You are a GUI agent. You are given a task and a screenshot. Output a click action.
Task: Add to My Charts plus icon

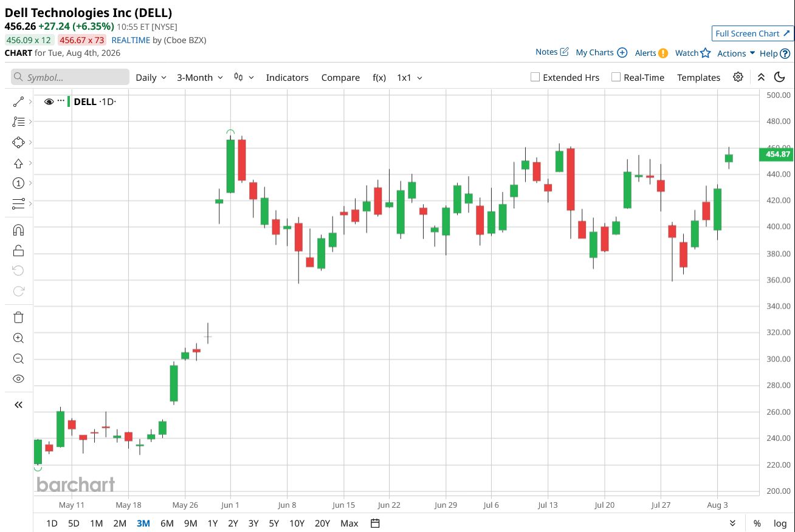point(622,53)
